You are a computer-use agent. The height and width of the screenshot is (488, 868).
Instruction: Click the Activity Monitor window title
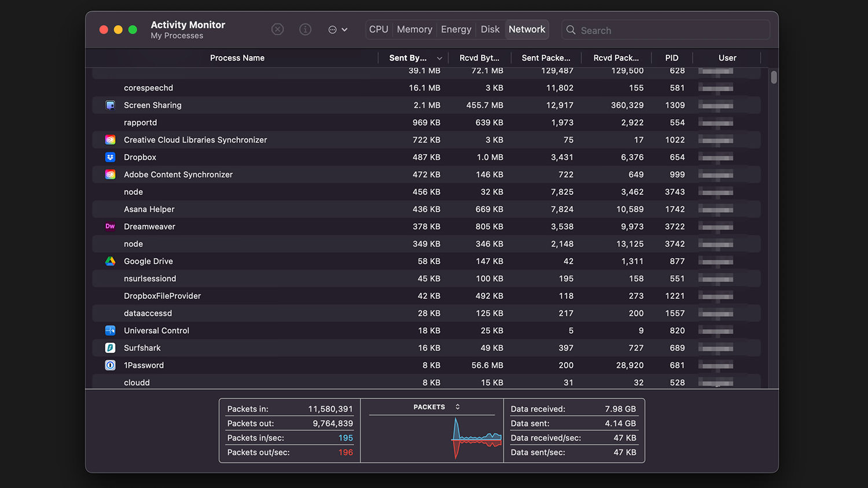pyautogui.click(x=188, y=25)
